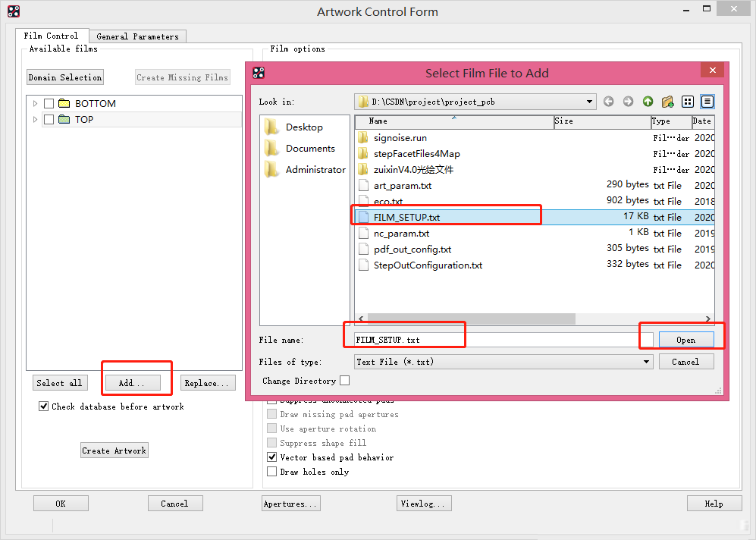The image size is (756, 540).
Task: Uncheck Vector based pad behavior
Action: [272, 457]
